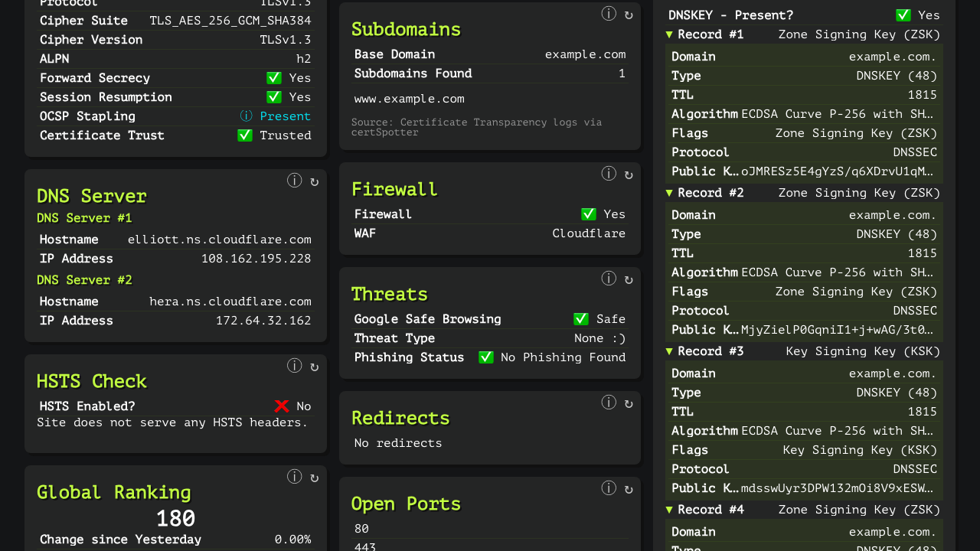Refresh the Redirects card
The image size is (980, 551).
pos(629,403)
